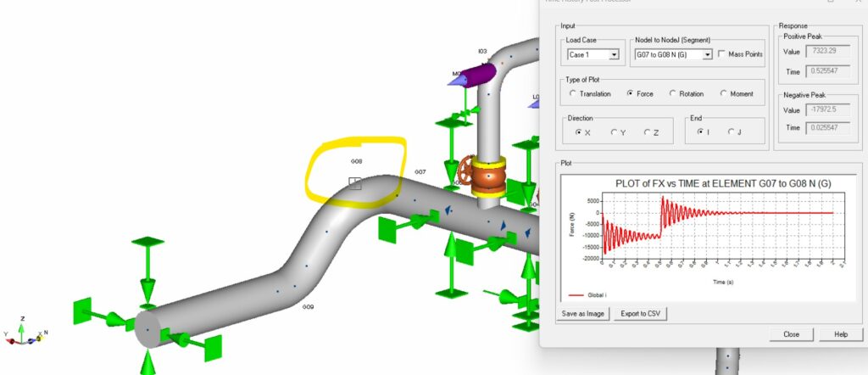868x375 pixels.
Task: Enable the Mass Points checkbox
Action: point(722,54)
